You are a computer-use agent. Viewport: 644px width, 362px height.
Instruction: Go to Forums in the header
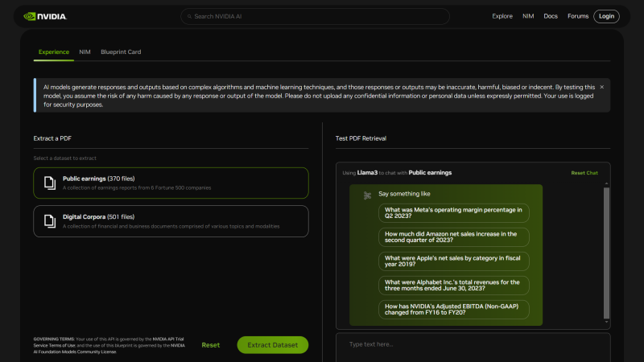pos(577,16)
